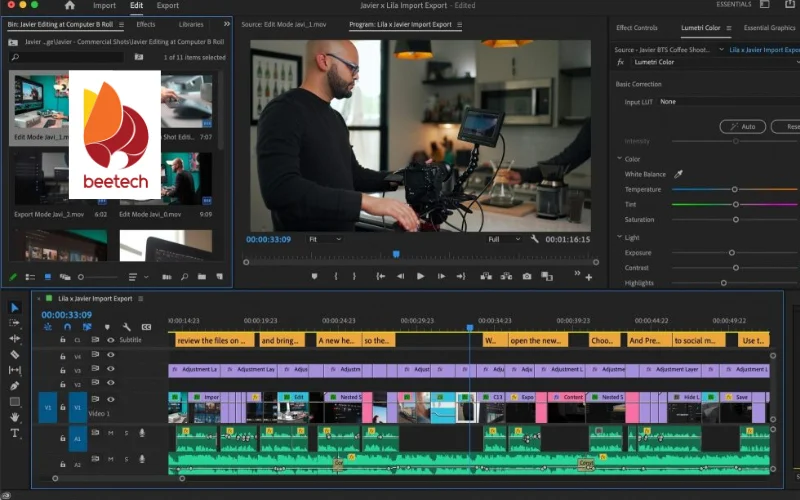800x500 pixels.
Task: Switch to the Export tab
Action: pyautogui.click(x=167, y=6)
